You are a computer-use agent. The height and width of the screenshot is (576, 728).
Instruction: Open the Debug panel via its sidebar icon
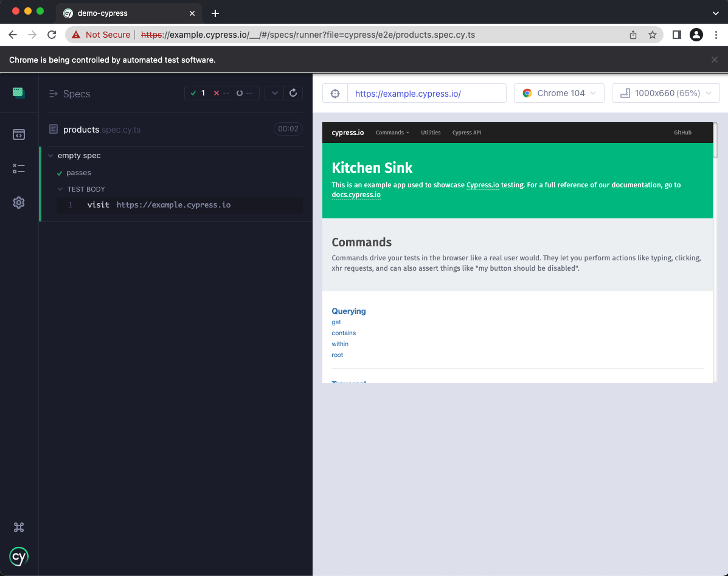point(19,168)
